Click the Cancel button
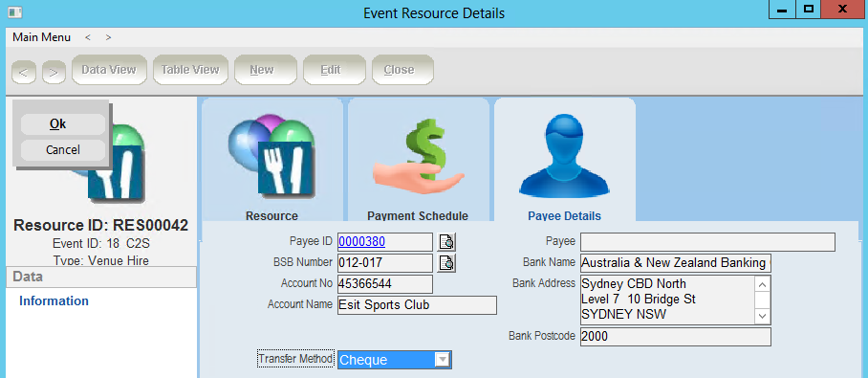This screenshot has height=378, width=868. [x=62, y=149]
